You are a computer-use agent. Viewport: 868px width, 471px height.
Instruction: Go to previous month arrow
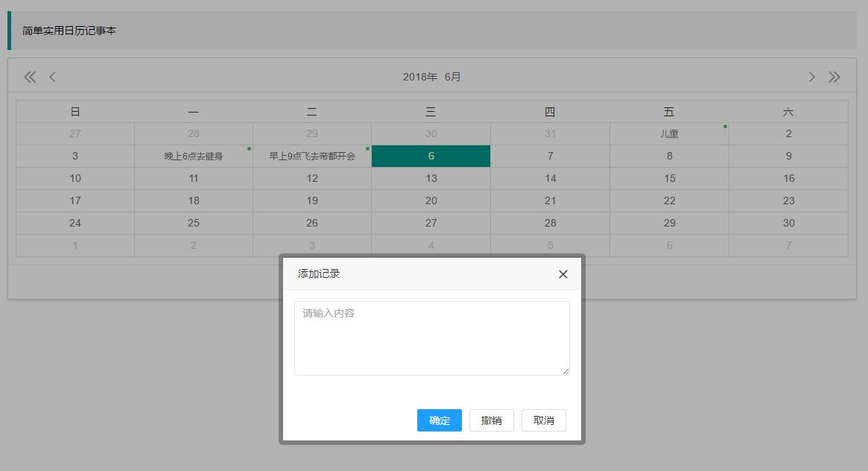pyautogui.click(x=53, y=77)
